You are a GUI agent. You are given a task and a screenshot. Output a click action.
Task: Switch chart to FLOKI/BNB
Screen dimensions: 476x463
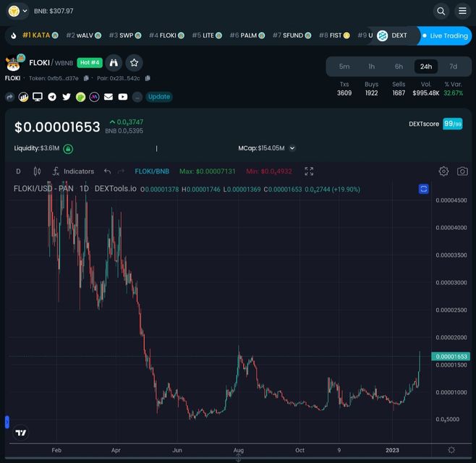[152, 171]
